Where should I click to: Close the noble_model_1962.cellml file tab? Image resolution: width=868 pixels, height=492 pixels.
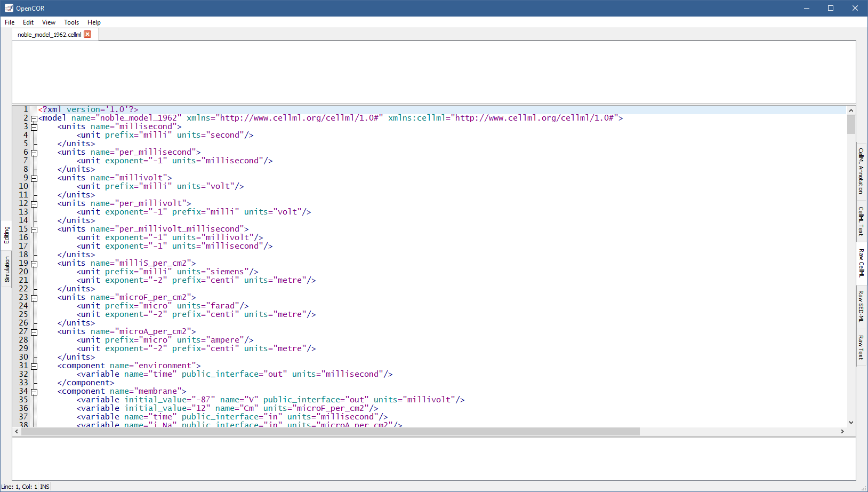click(87, 34)
